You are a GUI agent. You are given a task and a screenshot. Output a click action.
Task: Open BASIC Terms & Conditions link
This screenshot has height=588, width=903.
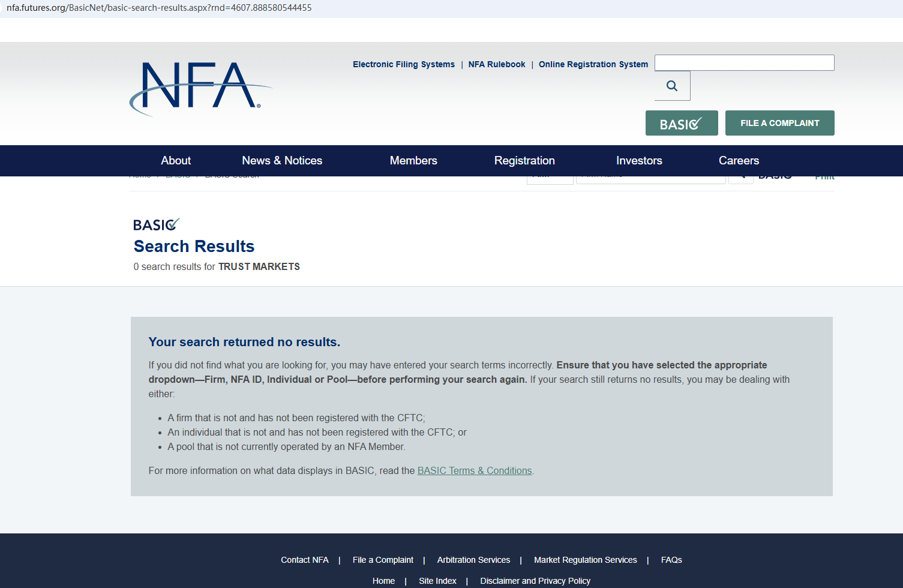click(475, 471)
